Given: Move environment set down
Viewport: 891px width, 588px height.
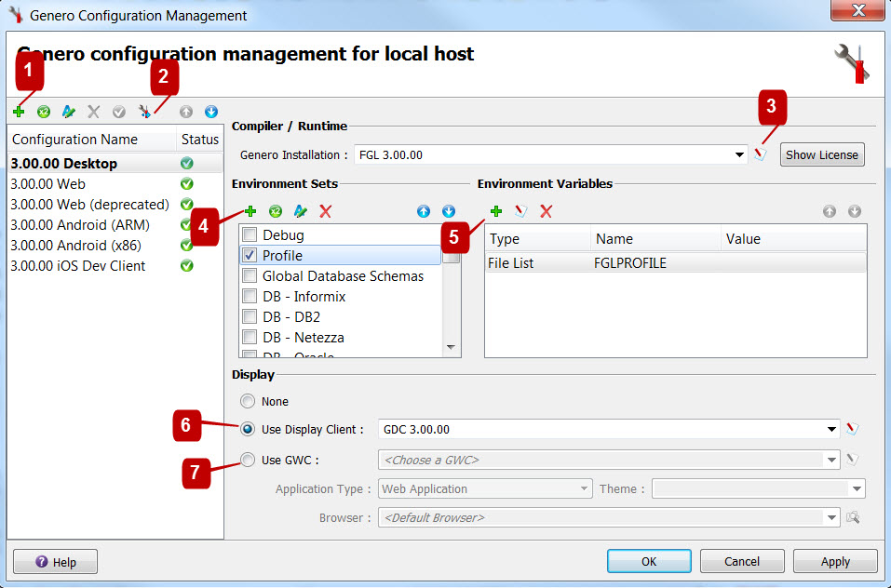Looking at the screenshot, I should click(x=449, y=212).
